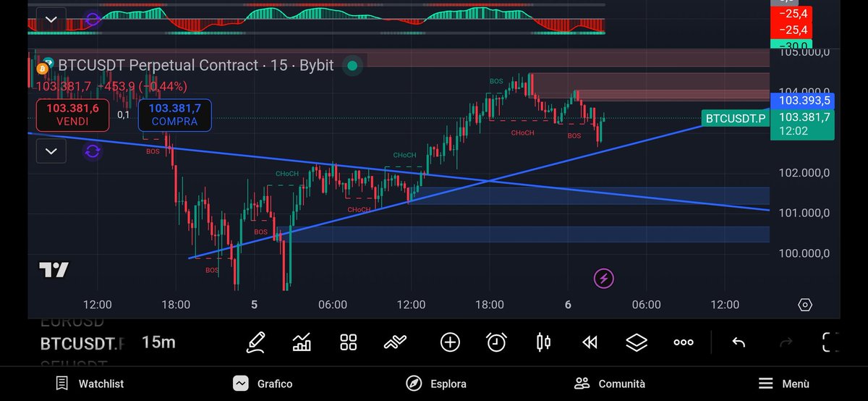Tap the purple sync icon in indicator pane
Image resolution: width=868 pixels, height=401 pixels.
pyautogui.click(x=92, y=19)
